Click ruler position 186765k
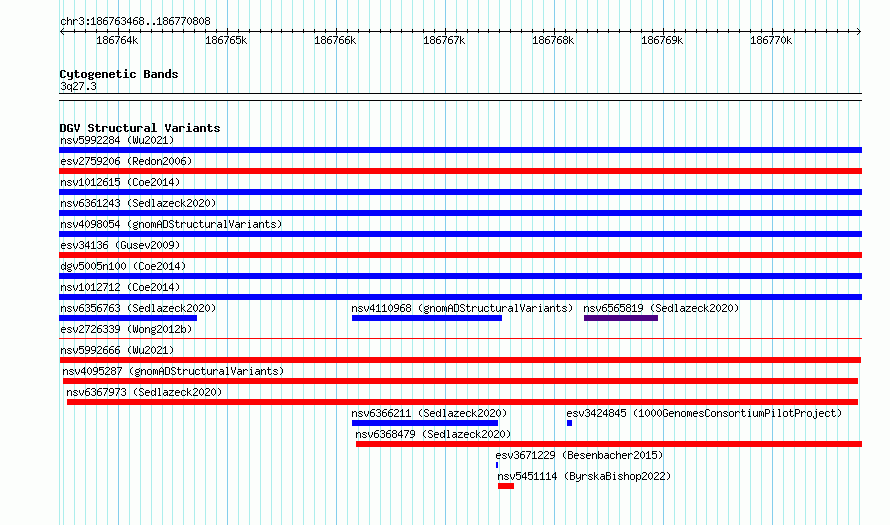 pyautogui.click(x=226, y=40)
